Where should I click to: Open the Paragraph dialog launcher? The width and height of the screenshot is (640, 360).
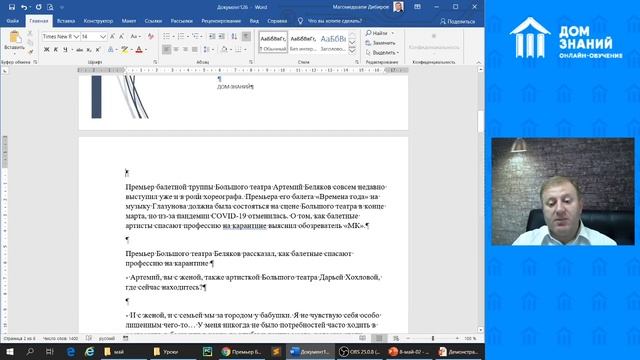(x=251, y=62)
